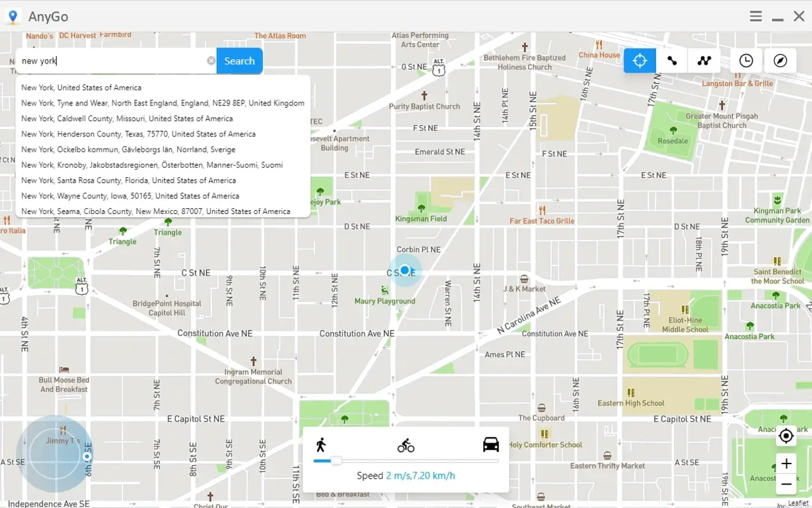Click inside the new york search input
The width and height of the screenshot is (812, 508).
pos(114,60)
